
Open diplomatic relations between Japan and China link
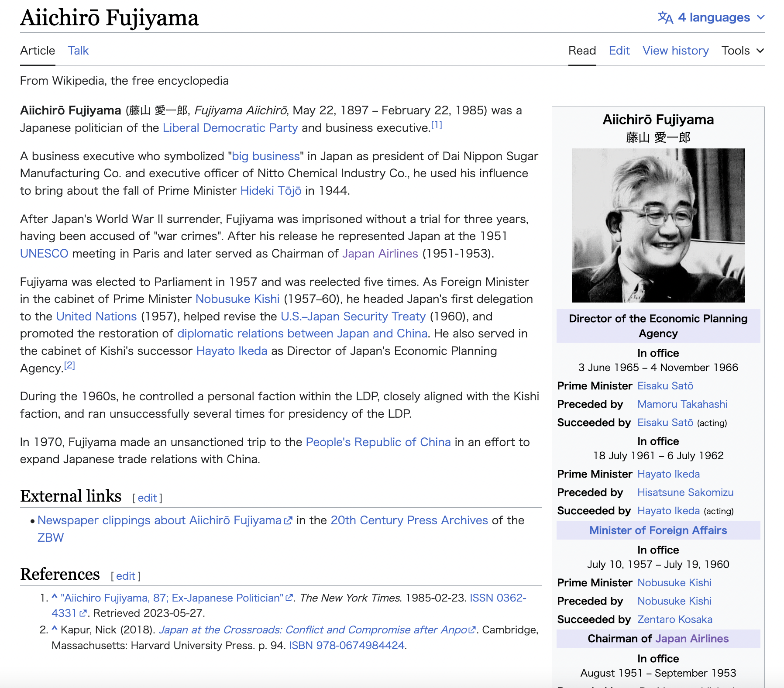pyautogui.click(x=302, y=334)
